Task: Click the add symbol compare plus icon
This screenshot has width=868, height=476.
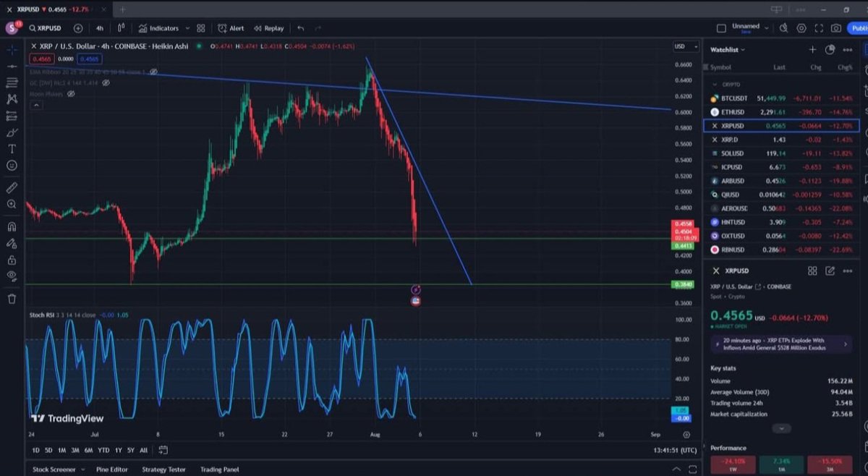Action: click(x=78, y=28)
